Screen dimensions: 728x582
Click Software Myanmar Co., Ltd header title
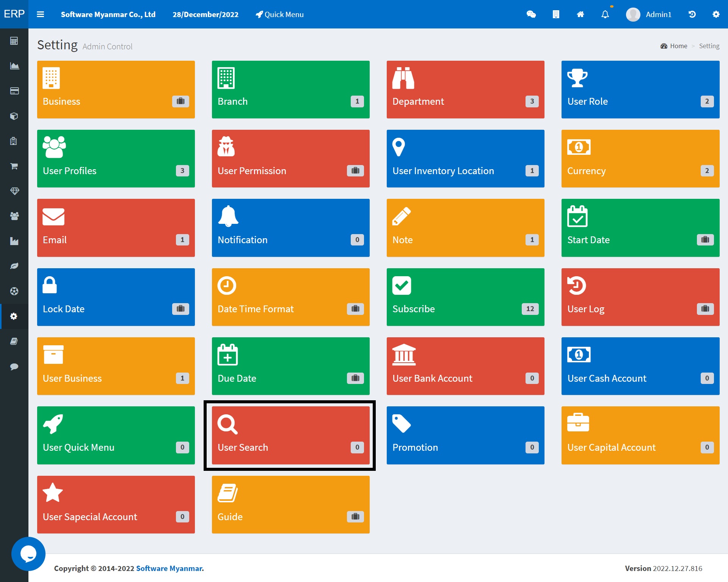pos(108,14)
